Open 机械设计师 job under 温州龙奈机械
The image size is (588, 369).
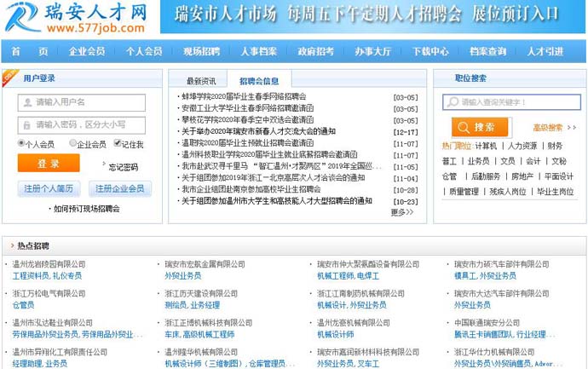click(x=335, y=335)
